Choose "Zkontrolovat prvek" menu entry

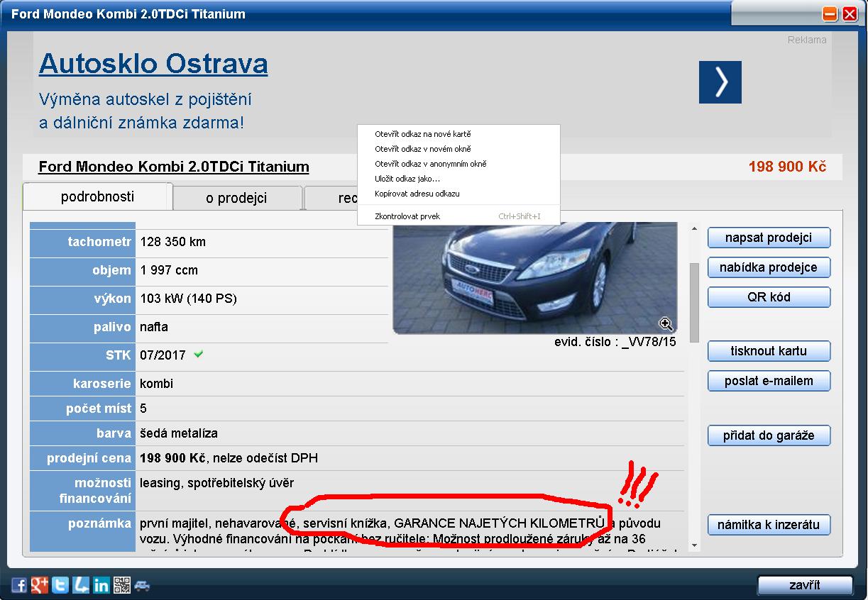(x=407, y=216)
